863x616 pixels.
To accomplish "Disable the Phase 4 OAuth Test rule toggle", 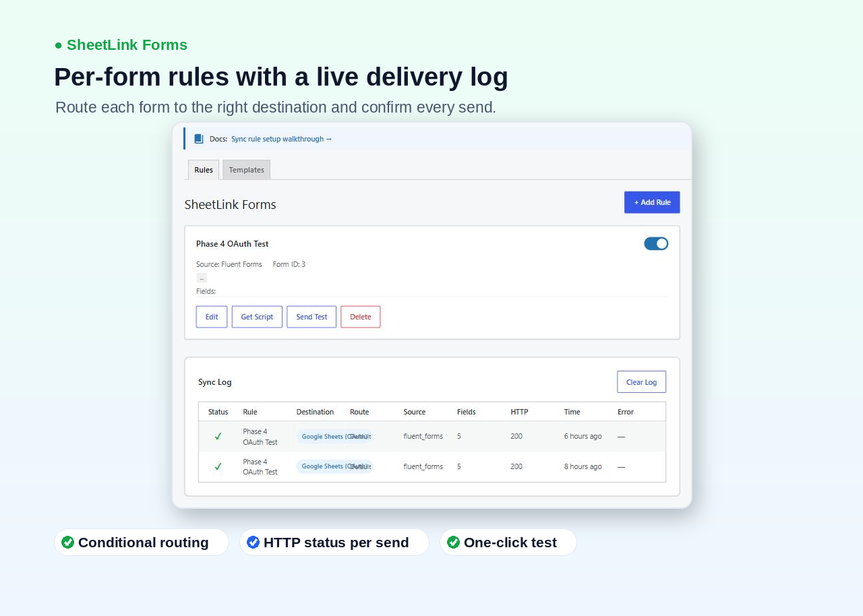I will [656, 243].
